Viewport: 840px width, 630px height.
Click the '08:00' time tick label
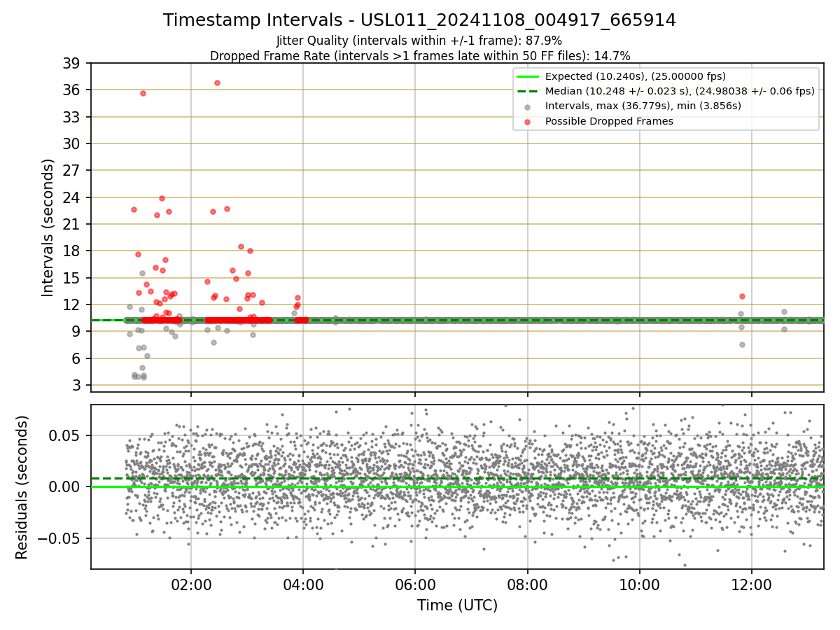(x=527, y=584)
